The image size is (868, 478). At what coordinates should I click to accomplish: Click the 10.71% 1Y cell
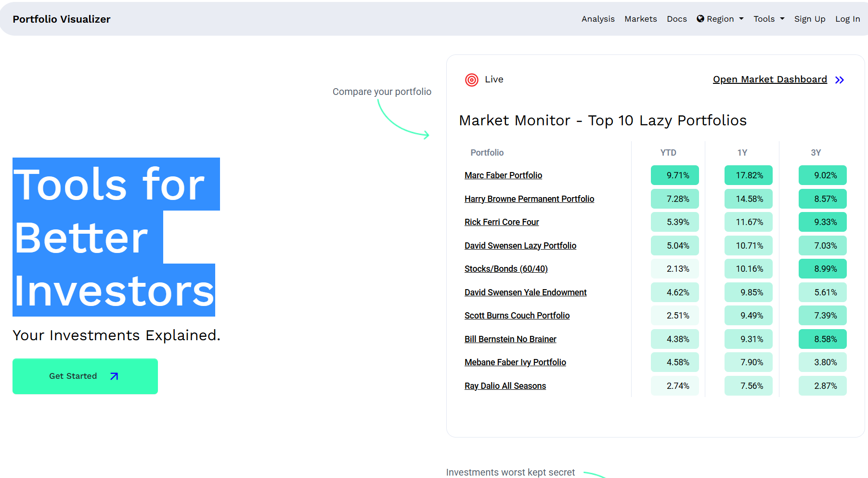(749, 246)
